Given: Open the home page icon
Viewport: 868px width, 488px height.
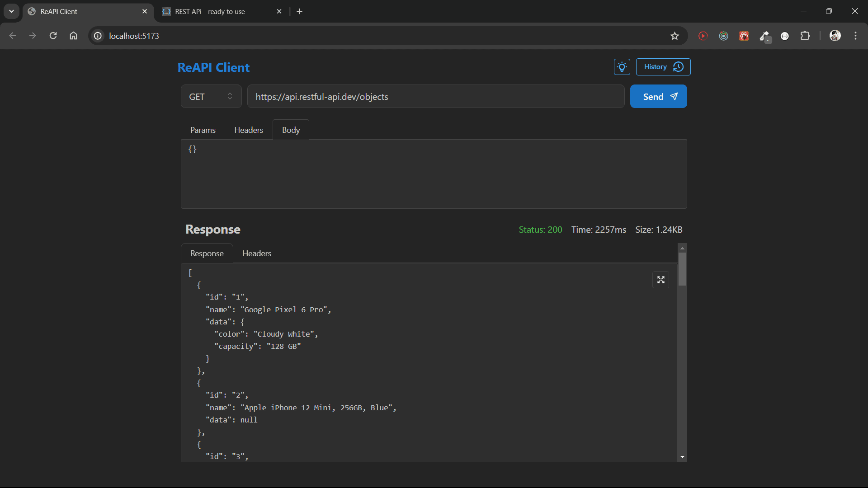Looking at the screenshot, I should click(73, 36).
